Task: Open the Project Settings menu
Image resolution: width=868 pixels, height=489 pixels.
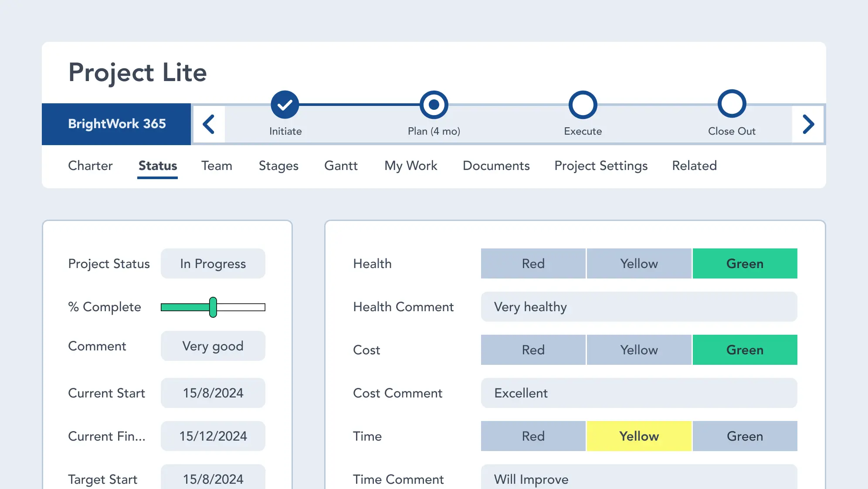Action: point(600,166)
